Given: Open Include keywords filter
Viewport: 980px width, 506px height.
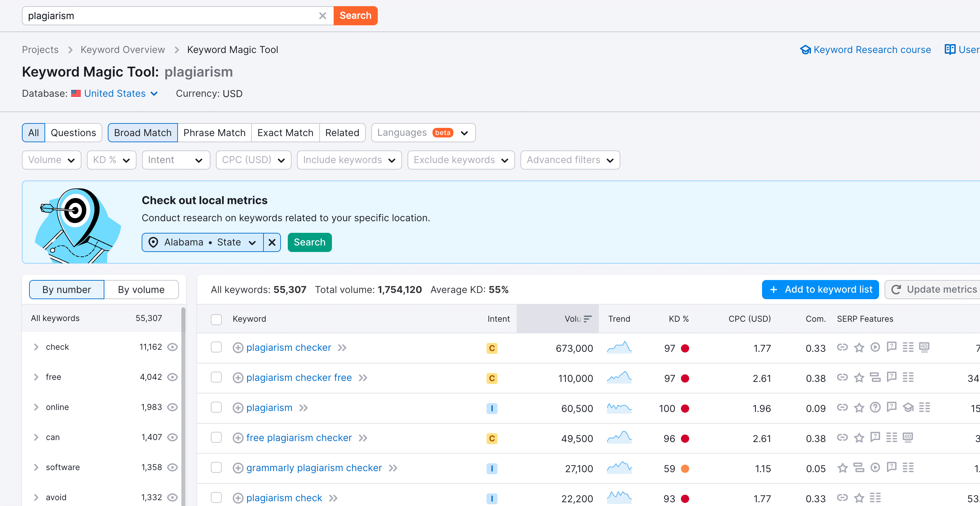Looking at the screenshot, I should pos(349,160).
